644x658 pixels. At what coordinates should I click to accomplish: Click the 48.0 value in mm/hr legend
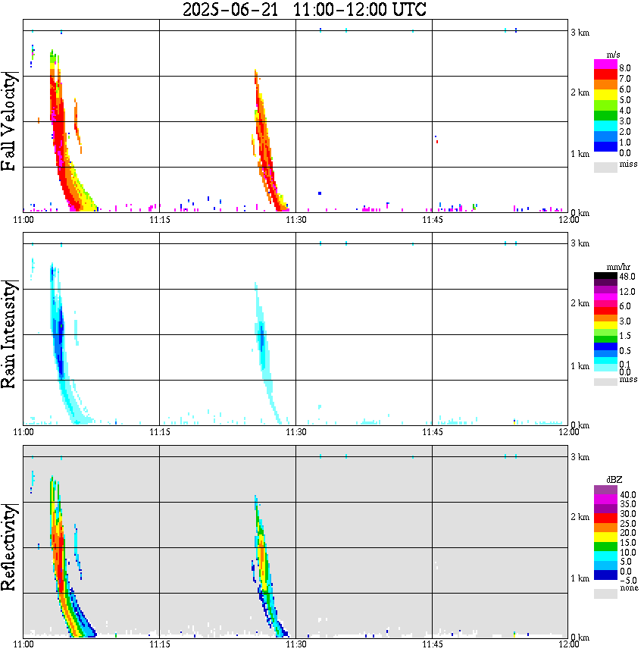pyautogui.click(x=627, y=277)
